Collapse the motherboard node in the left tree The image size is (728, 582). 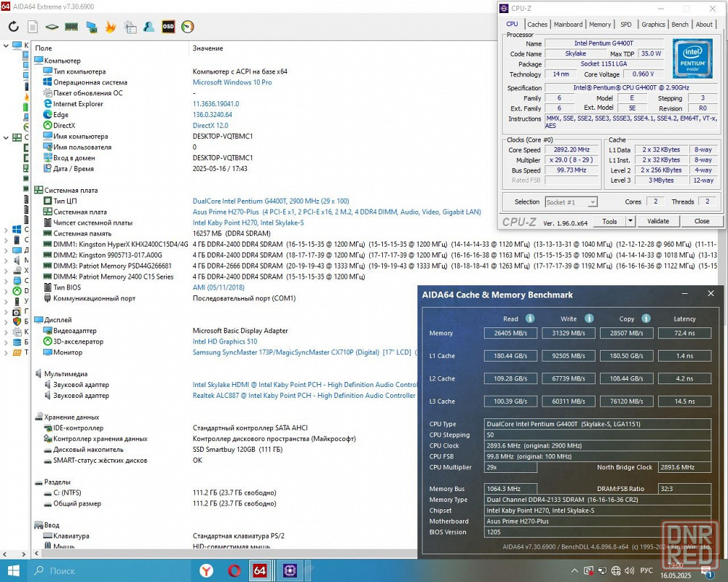[x=6, y=137]
